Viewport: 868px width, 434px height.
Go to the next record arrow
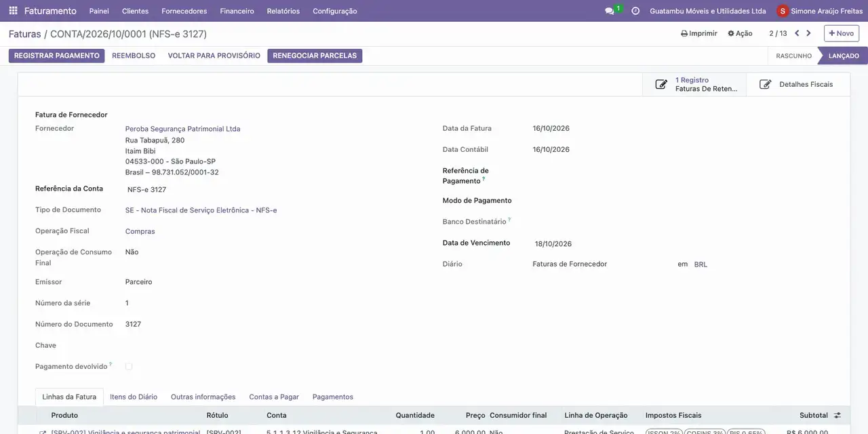pyautogui.click(x=808, y=33)
